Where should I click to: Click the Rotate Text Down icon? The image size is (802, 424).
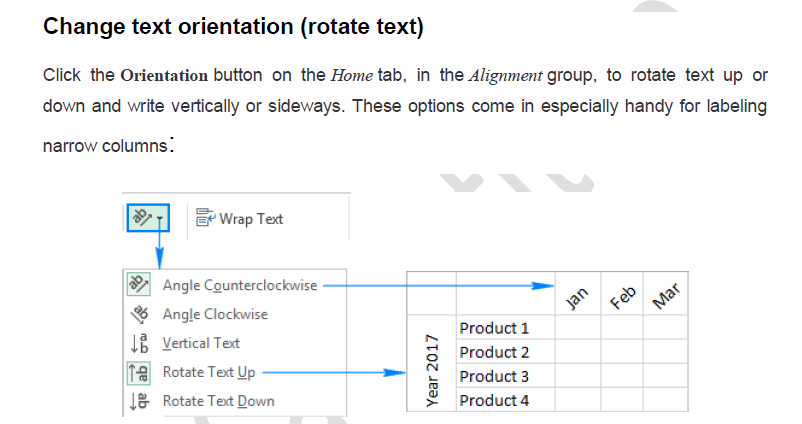141,400
